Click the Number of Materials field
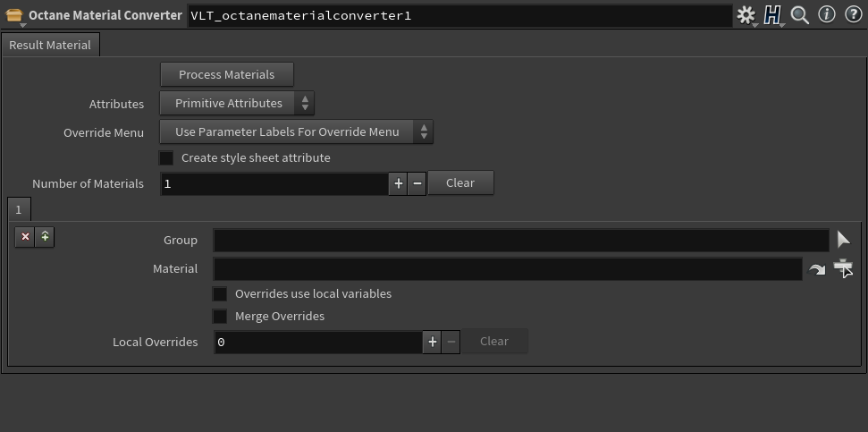The height and width of the screenshot is (432, 868). [x=274, y=184]
